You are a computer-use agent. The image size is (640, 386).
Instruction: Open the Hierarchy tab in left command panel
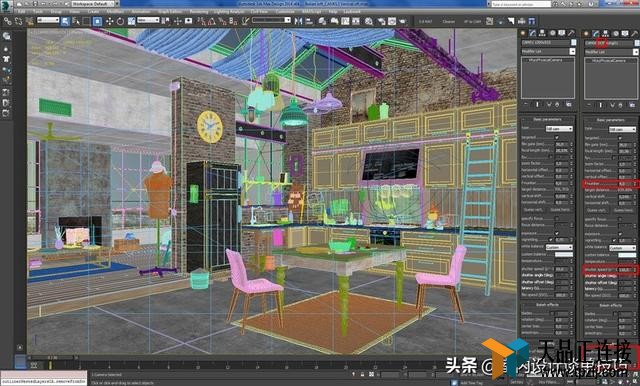(542, 33)
